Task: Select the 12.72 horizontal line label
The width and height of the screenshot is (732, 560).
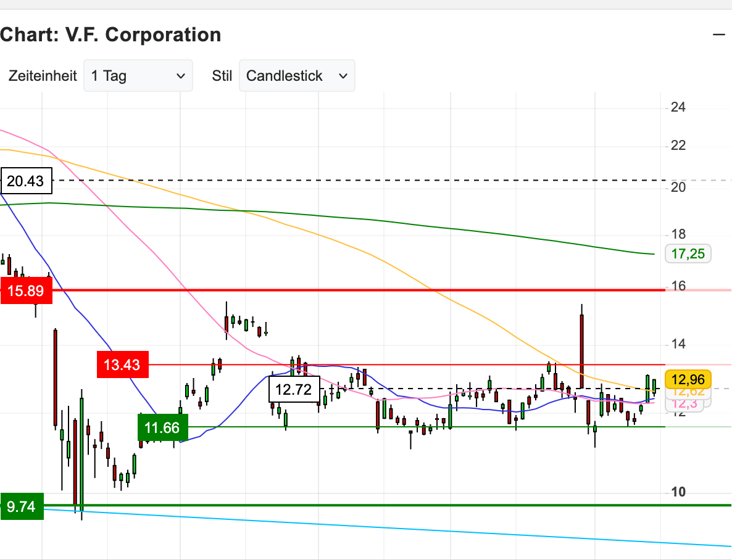Action: (x=293, y=388)
